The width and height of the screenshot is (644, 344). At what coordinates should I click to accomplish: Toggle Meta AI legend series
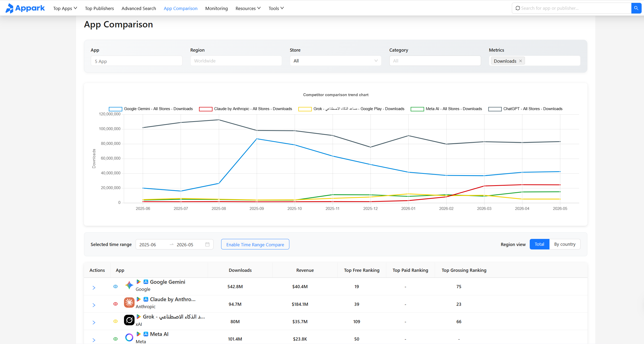[446, 109]
